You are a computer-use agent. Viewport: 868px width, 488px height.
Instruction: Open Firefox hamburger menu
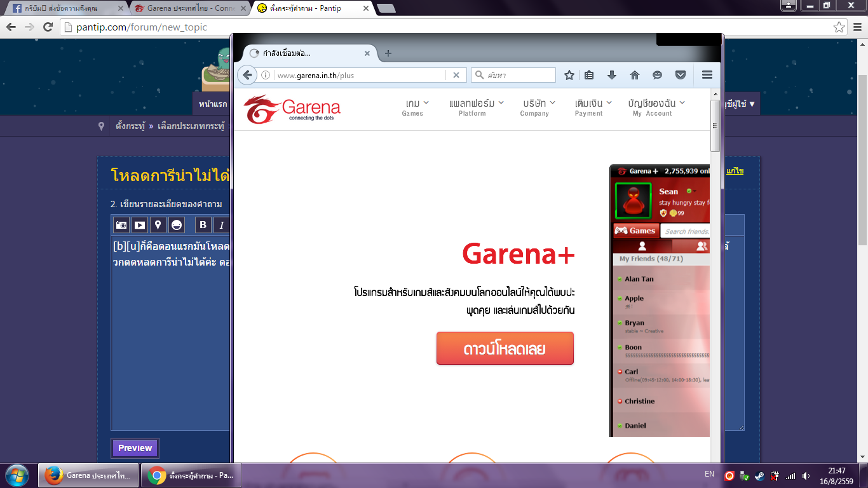(x=707, y=75)
